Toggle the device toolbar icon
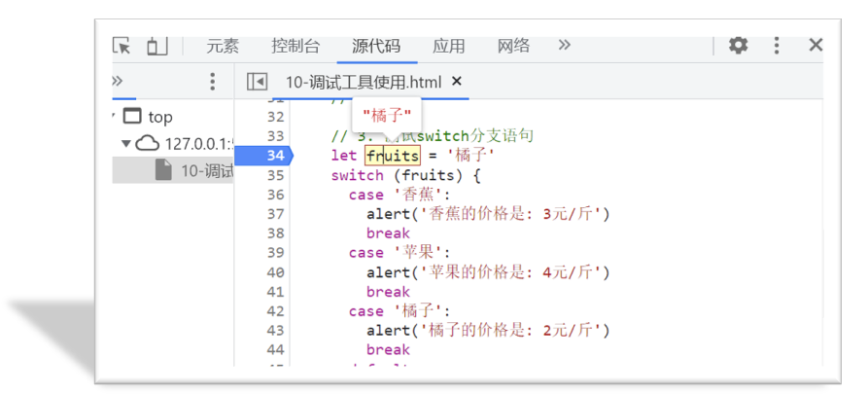Viewport: 868px width, 394px height. point(156,46)
